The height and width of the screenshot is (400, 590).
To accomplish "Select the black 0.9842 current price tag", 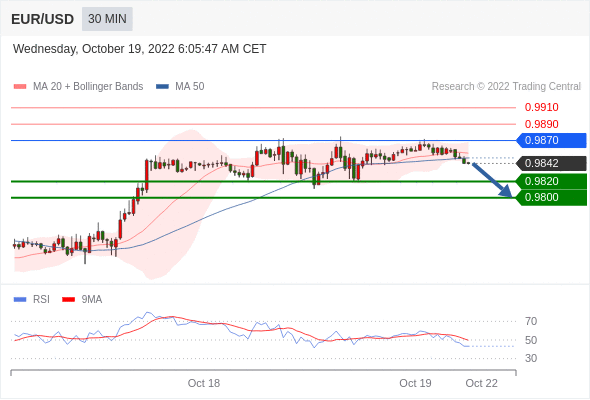I will point(551,163).
